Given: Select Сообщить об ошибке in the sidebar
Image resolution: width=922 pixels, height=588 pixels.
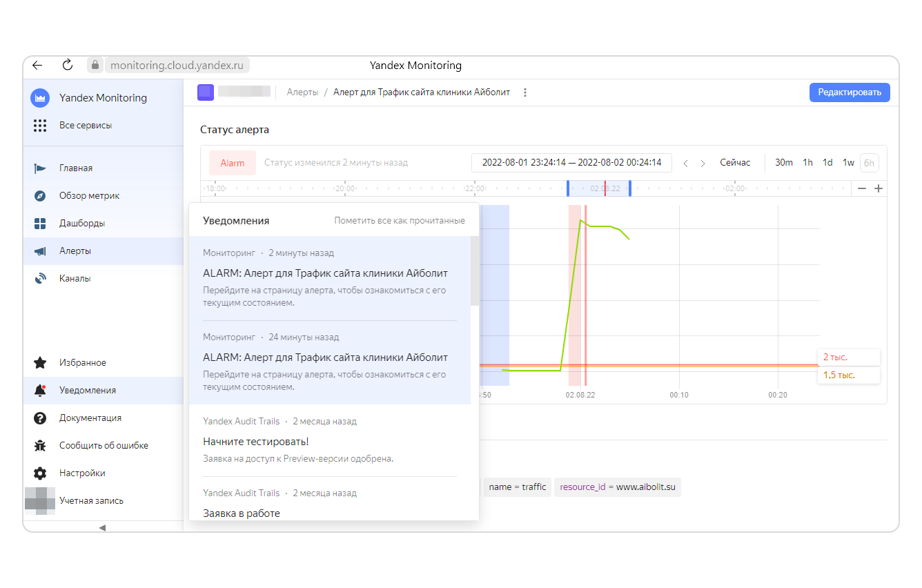Looking at the screenshot, I should coord(103,446).
